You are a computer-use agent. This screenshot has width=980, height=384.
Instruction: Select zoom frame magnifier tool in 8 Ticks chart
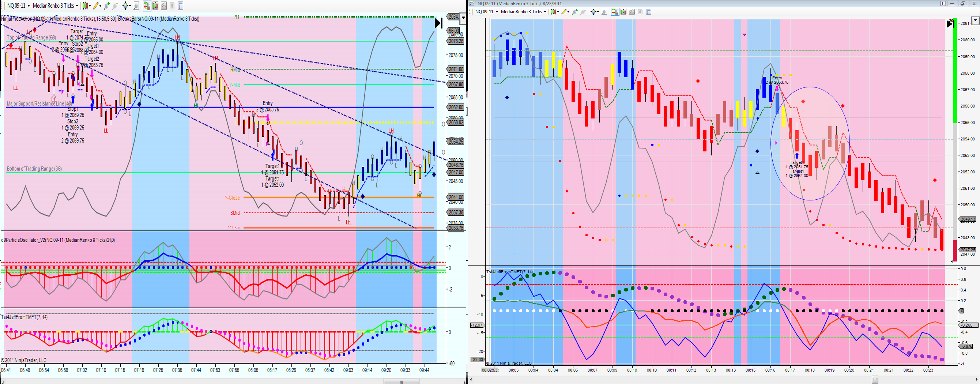pyautogui.click(x=136, y=6)
